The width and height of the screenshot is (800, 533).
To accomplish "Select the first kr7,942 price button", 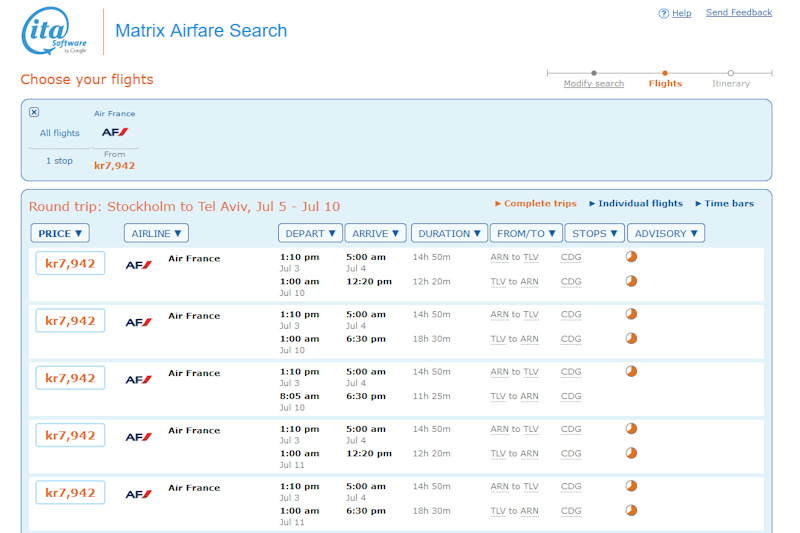I will coord(70,264).
